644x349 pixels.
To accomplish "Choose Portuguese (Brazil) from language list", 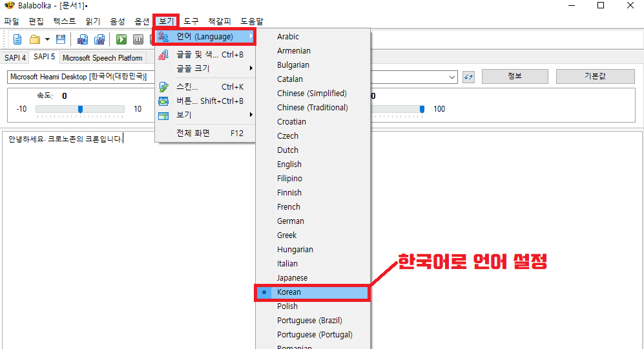I will [x=312, y=321].
